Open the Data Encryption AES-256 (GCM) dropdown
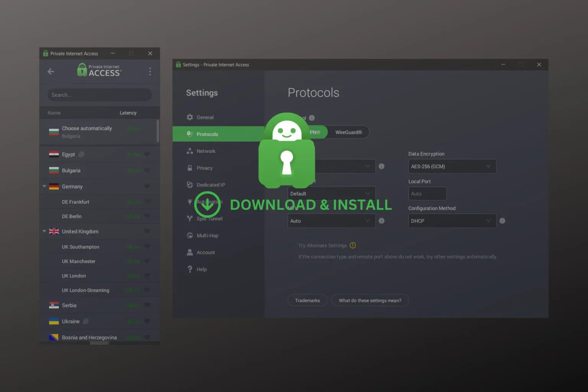The height and width of the screenshot is (392, 588). coord(452,166)
